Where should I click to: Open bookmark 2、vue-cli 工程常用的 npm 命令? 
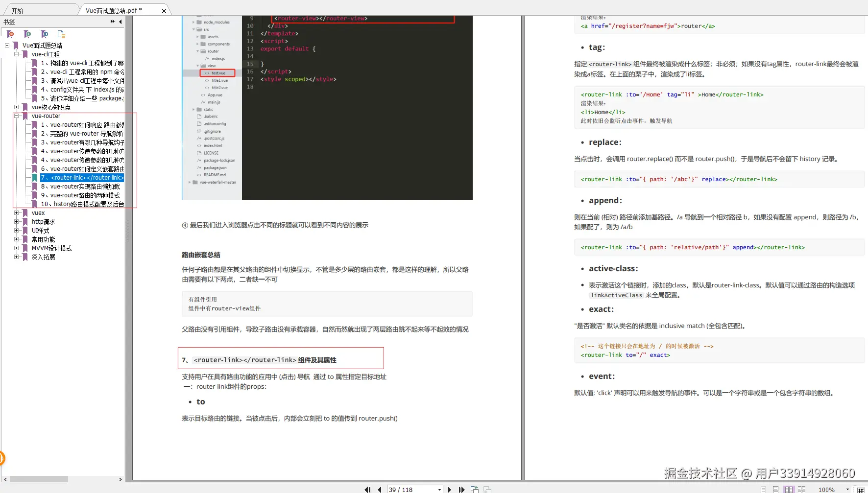[x=82, y=72]
